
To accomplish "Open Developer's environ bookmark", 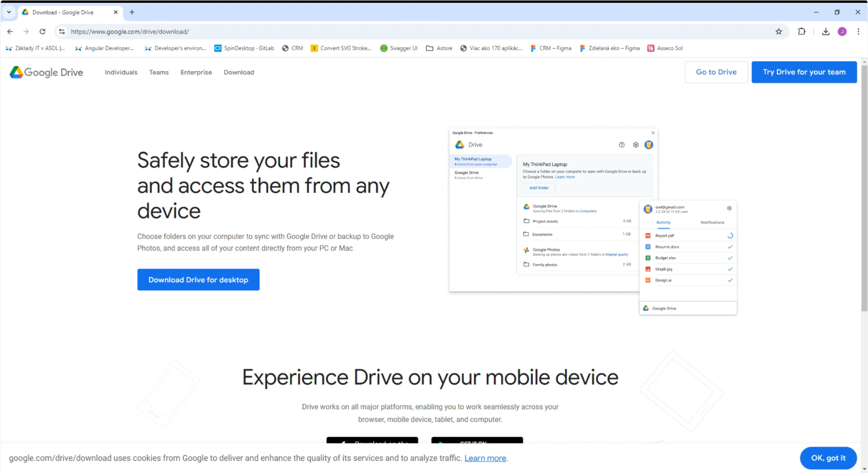I will (x=175, y=48).
